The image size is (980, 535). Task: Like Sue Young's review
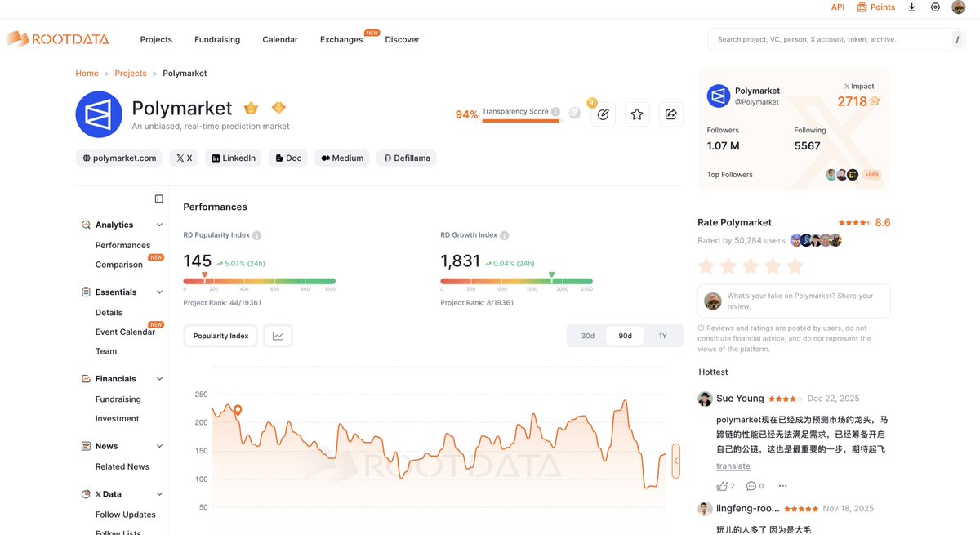pos(722,486)
